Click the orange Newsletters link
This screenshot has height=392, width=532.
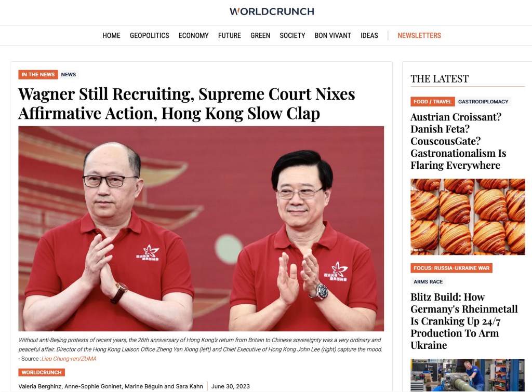pyautogui.click(x=419, y=36)
